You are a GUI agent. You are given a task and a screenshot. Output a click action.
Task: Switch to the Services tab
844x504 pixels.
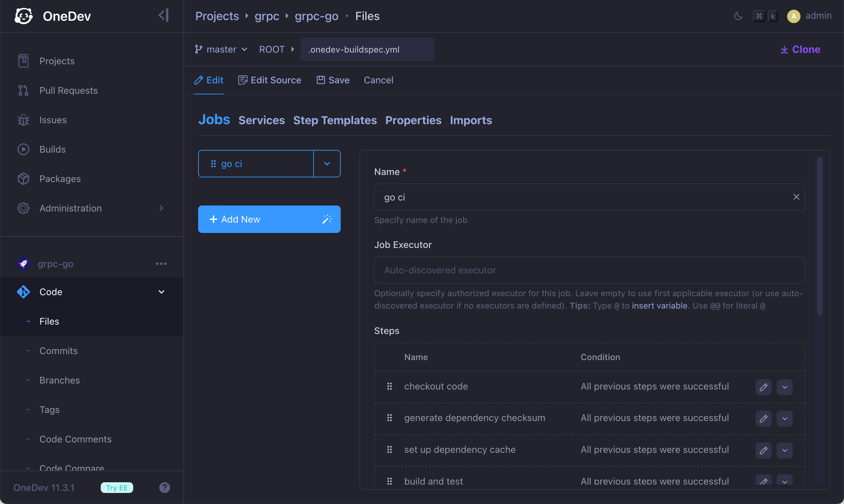tap(261, 120)
